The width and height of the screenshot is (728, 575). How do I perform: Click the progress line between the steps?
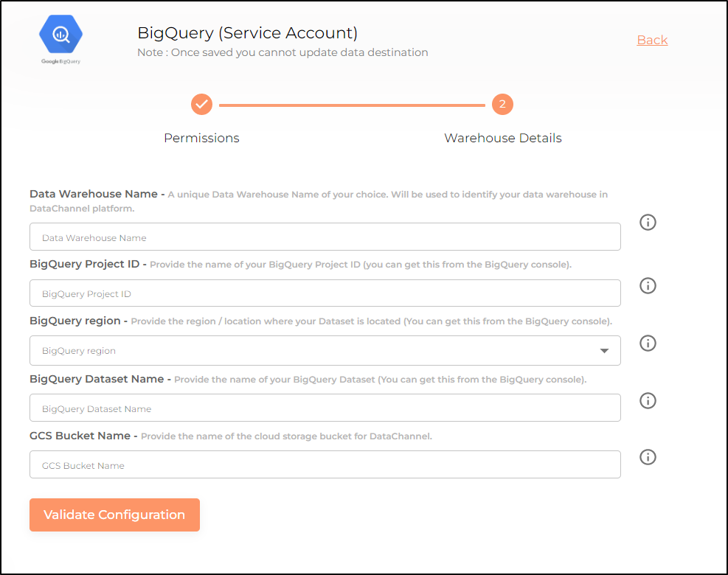pos(352,105)
